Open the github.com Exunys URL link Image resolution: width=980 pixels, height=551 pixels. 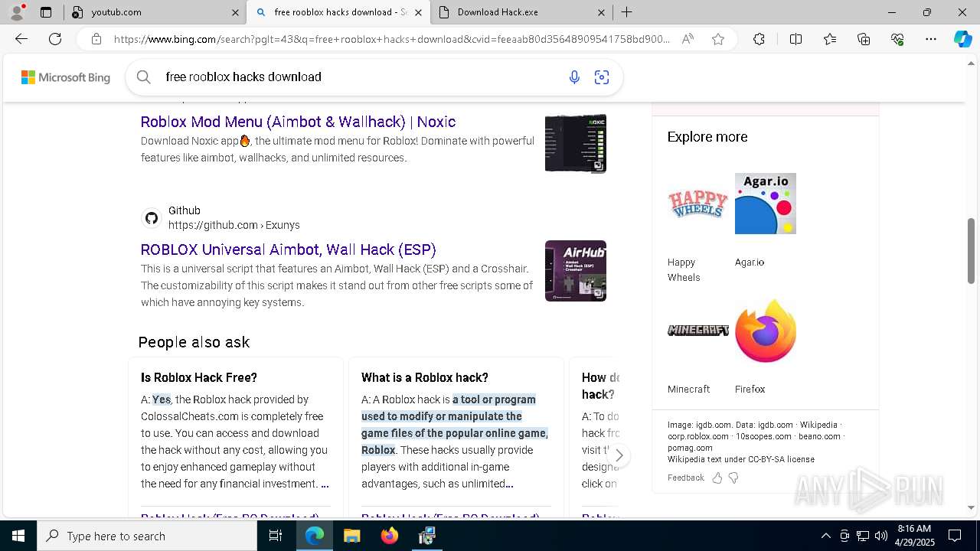pos(234,225)
